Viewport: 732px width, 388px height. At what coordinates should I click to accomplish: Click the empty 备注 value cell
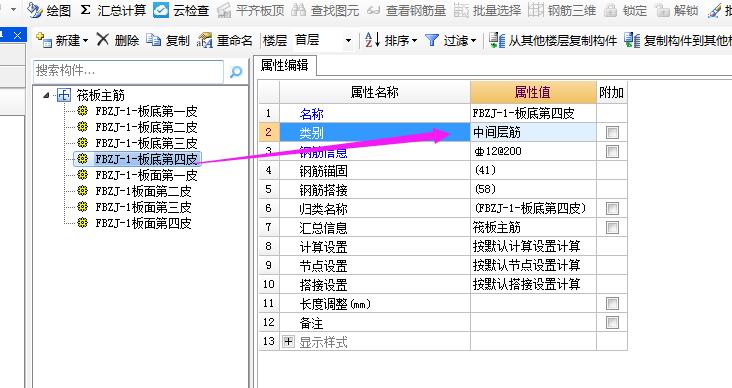point(533,323)
